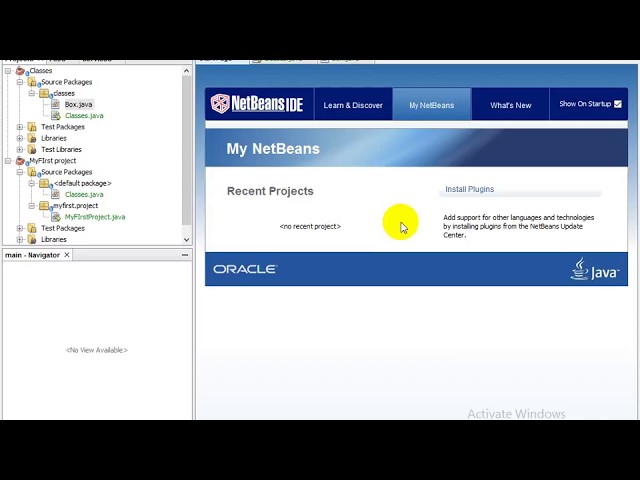640x480 pixels.
Task: Click the '<no recent project>' text
Action: click(x=310, y=226)
